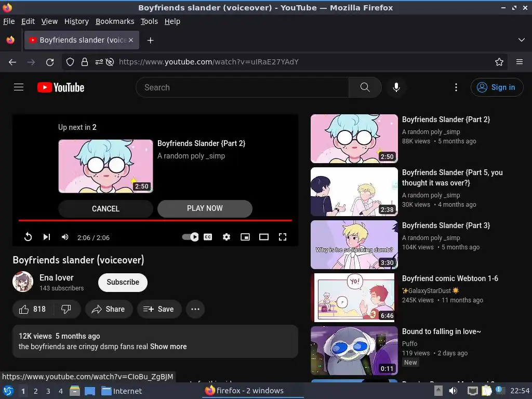The image size is (532, 399).
Task: Open GalaxyStarDust channel name
Action: click(430, 291)
